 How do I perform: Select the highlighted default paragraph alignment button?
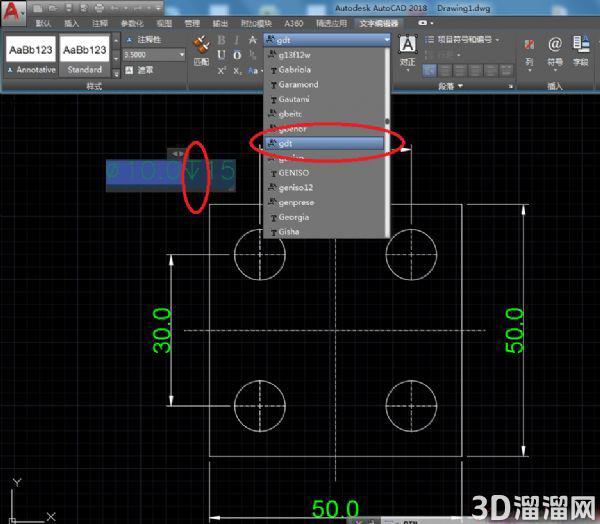click(x=430, y=70)
